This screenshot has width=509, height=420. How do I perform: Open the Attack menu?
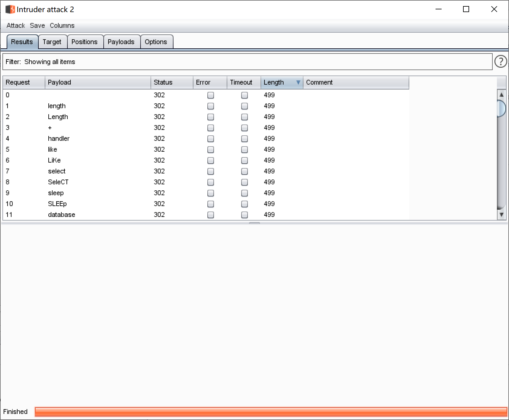coord(16,26)
